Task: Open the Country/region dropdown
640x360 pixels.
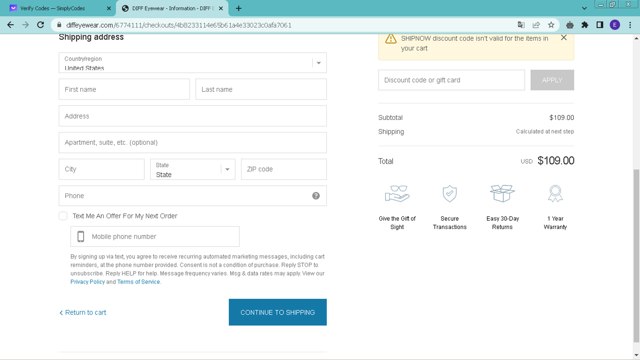Action: [x=193, y=62]
